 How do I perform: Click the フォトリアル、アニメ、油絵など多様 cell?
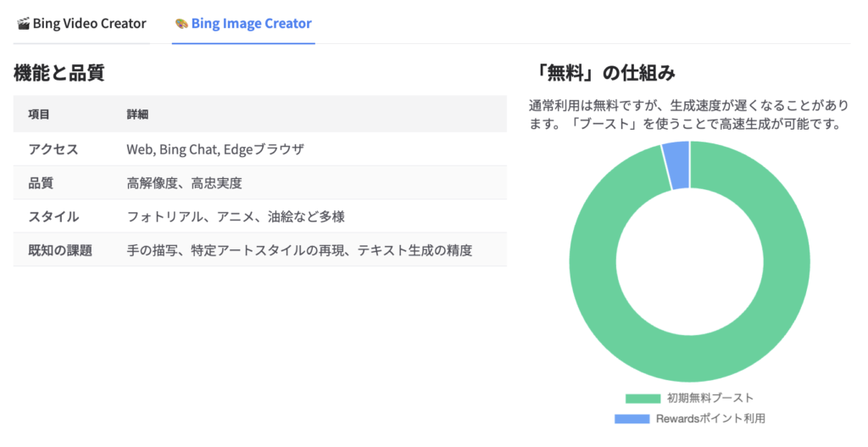tap(236, 216)
